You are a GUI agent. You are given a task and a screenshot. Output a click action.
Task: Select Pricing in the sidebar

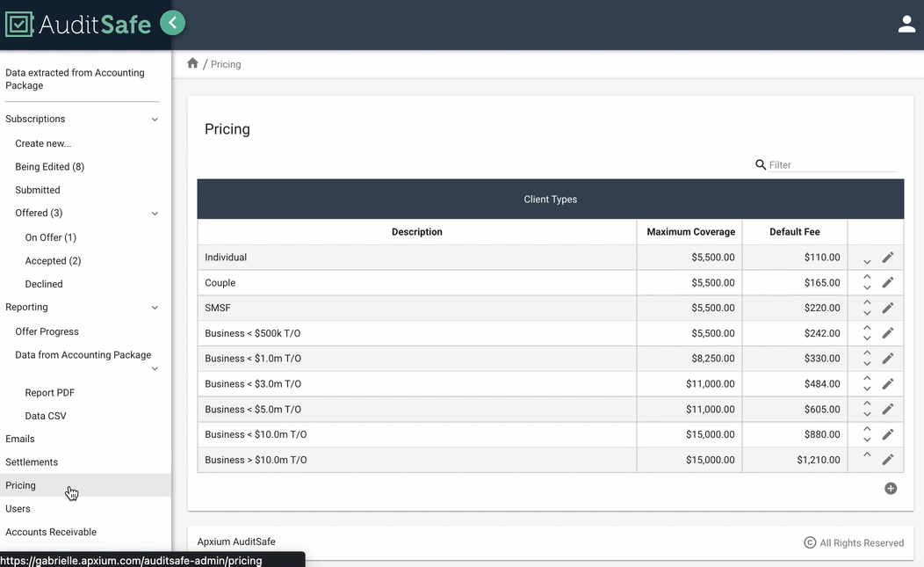[20, 484]
